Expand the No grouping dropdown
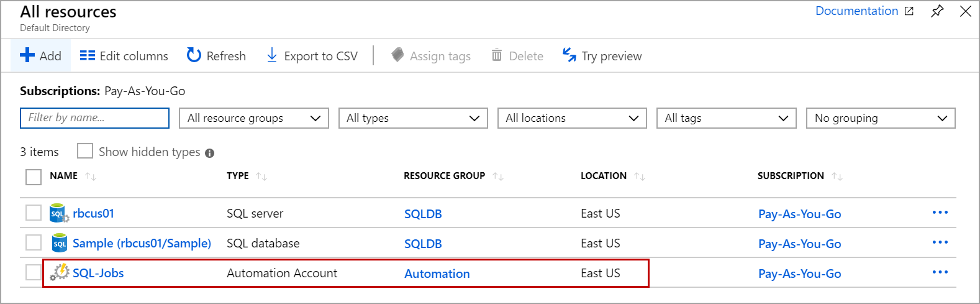 [x=880, y=118]
